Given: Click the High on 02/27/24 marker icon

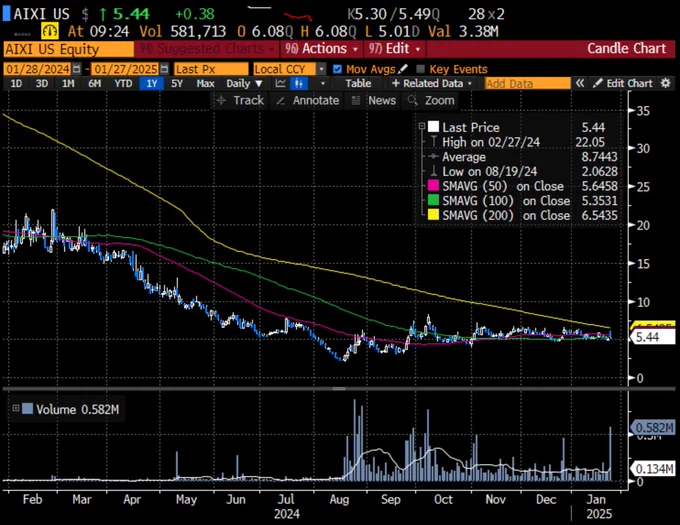Looking at the screenshot, I should coord(433,142).
